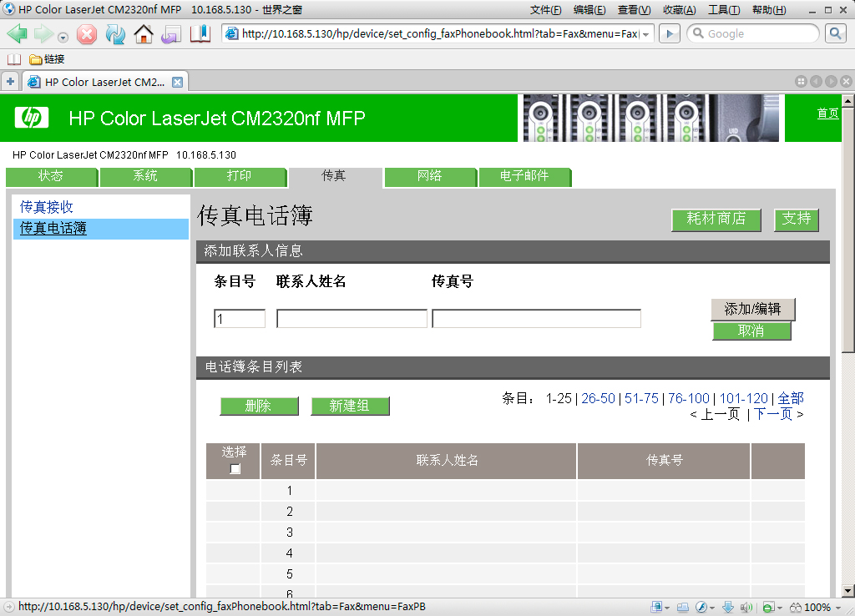855x616 pixels.
Task: Open the 26-50 entries page link
Action: 598,398
